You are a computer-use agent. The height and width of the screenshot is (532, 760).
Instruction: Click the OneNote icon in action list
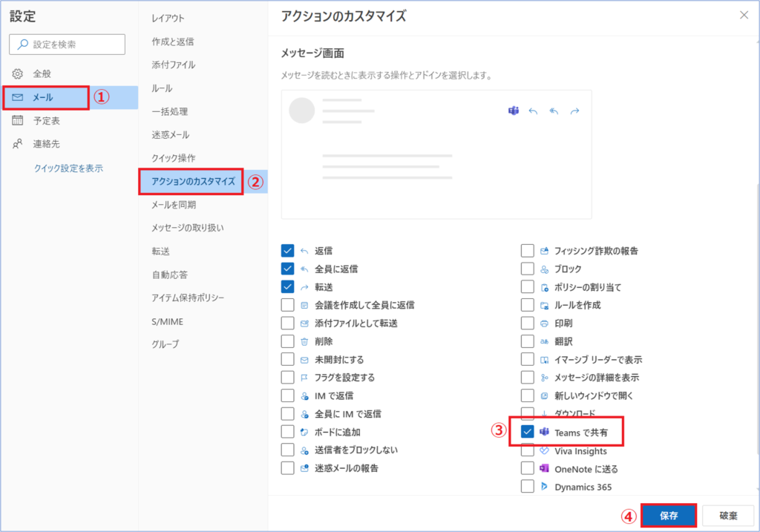click(544, 469)
